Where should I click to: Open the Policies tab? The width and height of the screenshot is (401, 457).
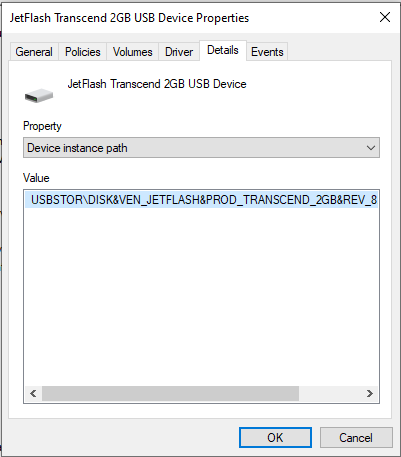(83, 52)
